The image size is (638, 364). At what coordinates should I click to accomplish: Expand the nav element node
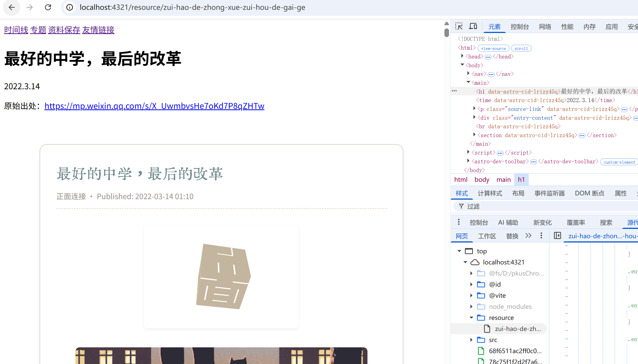[468, 73]
